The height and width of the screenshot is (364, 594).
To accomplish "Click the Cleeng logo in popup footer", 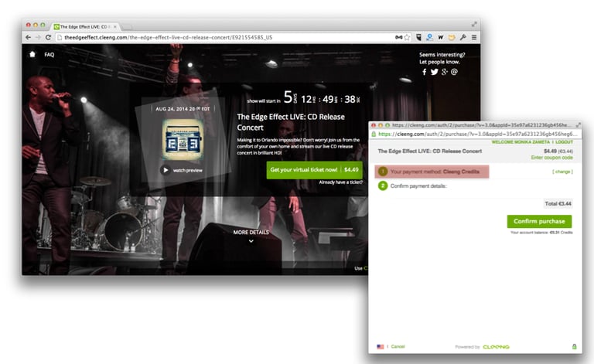I will coord(496,346).
